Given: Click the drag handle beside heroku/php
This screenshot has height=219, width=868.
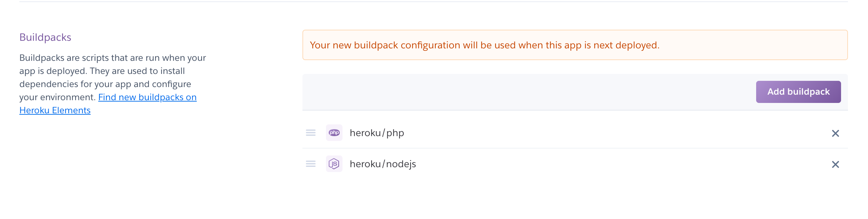Looking at the screenshot, I should pos(311,133).
